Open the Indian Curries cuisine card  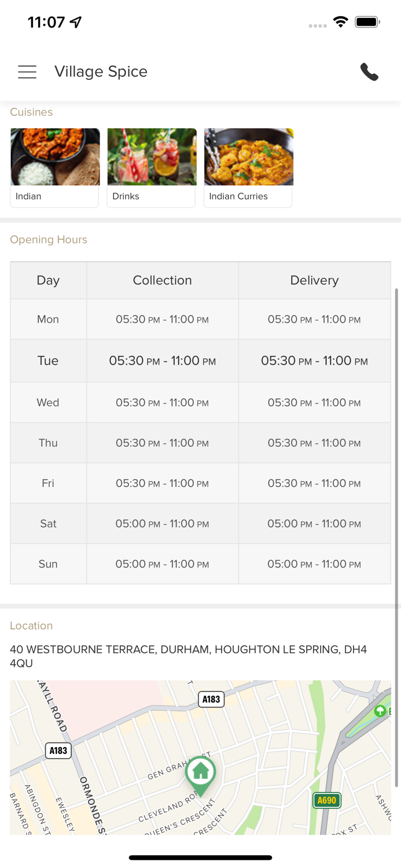[248, 167]
